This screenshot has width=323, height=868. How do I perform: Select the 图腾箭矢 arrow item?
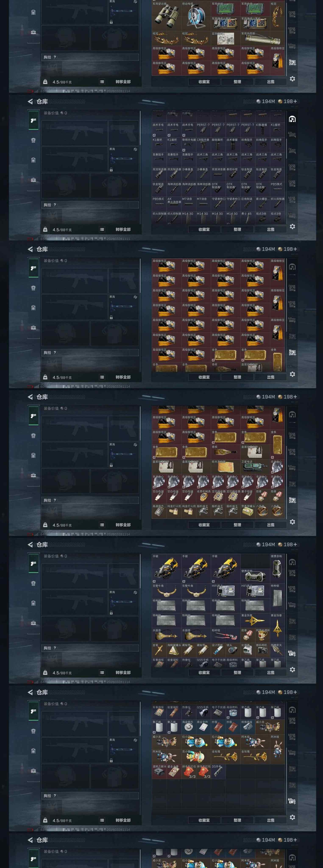277,650
